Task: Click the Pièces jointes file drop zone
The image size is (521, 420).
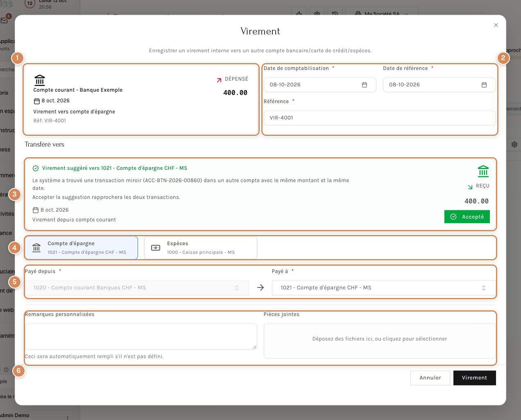Action: [380, 341]
